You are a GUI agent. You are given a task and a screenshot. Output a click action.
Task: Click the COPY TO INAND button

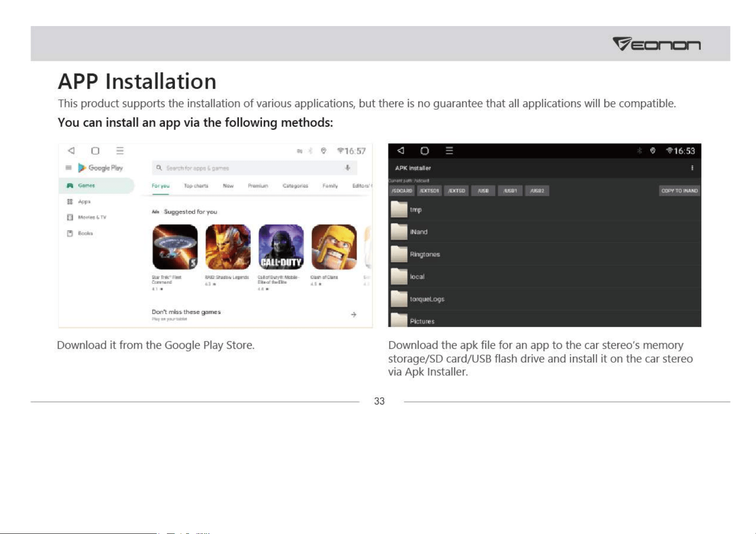pos(679,191)
